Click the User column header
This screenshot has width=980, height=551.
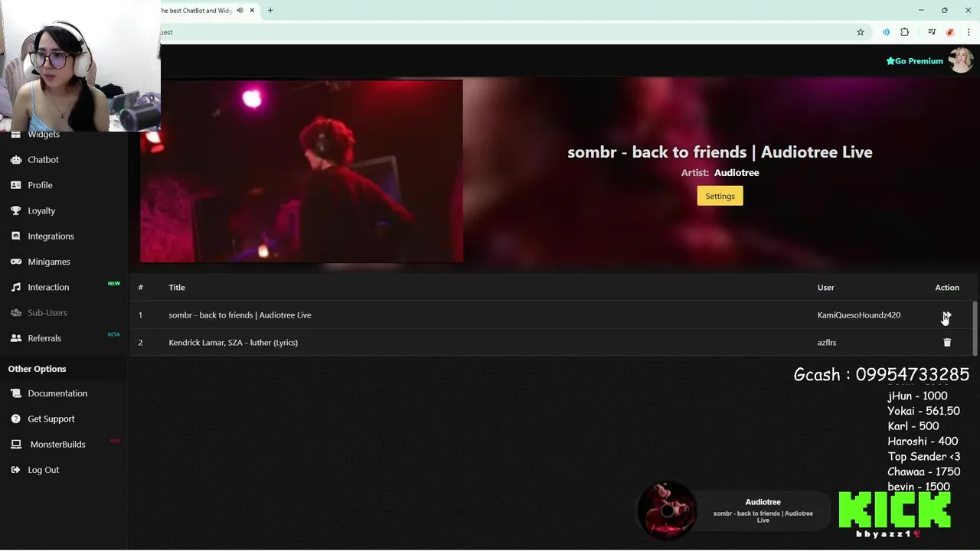825,288
